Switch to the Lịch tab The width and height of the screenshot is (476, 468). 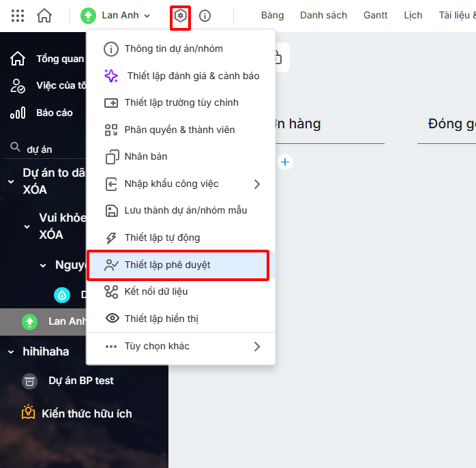tap(413, 15)
